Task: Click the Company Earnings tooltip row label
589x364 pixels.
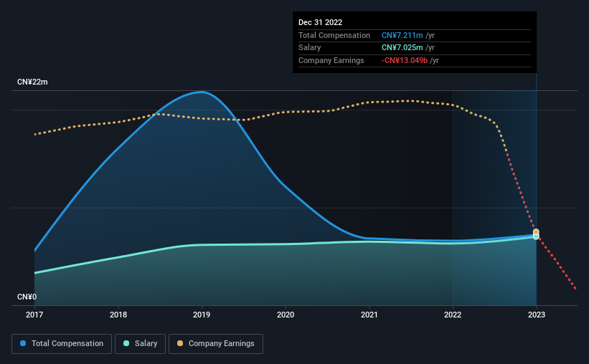Action: tap(331, 60)
